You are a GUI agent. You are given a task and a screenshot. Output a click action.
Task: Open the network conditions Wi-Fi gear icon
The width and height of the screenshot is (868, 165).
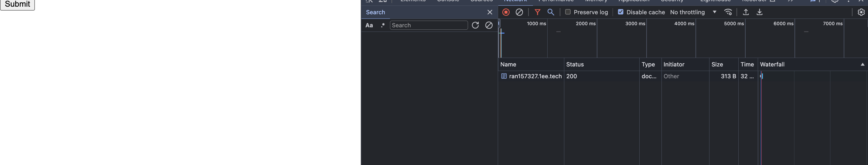tap(728, 12)
